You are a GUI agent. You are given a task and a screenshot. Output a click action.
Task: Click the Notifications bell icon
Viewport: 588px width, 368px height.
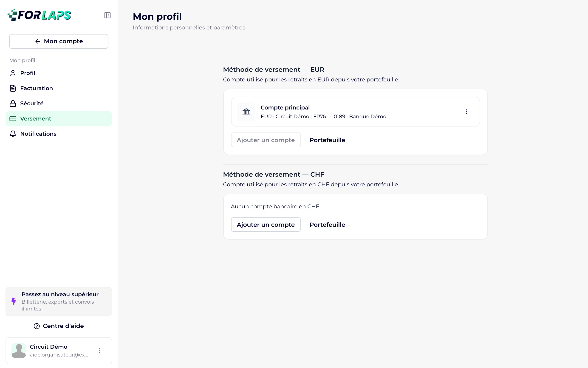click(x=13, y=134)
